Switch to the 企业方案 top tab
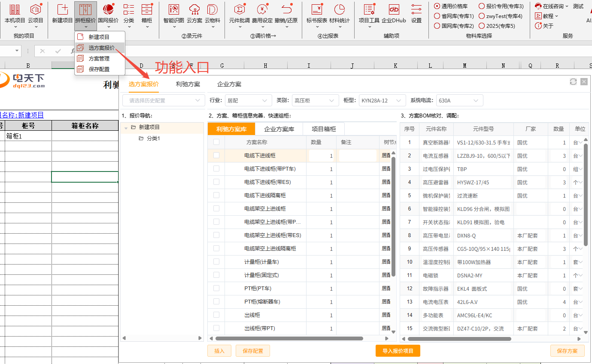The height and width of the screenshot is (364, 592). (x=229, y=84)
